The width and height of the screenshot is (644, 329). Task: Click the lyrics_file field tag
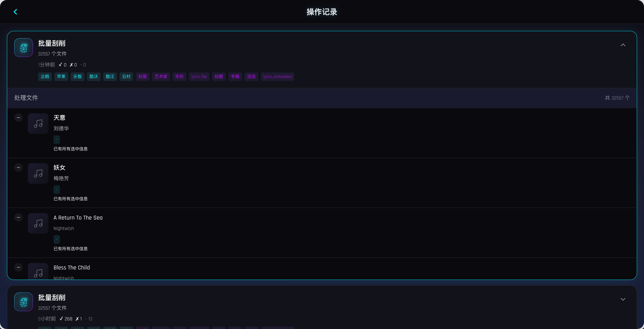[x=199, y=76]
